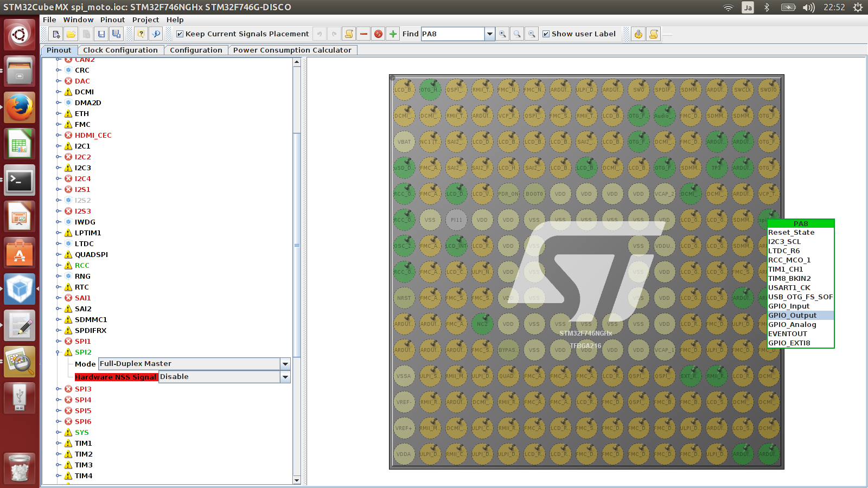The image size is (868, 488).
Task: Open the Find pin dropdown arrow
Action: point(489,34)
